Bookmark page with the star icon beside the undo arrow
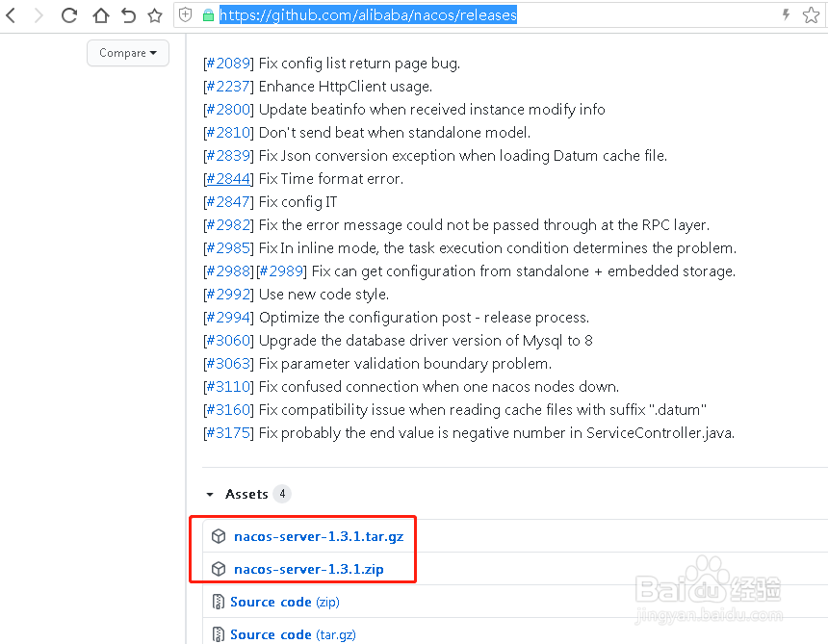 tap(155, 15)
